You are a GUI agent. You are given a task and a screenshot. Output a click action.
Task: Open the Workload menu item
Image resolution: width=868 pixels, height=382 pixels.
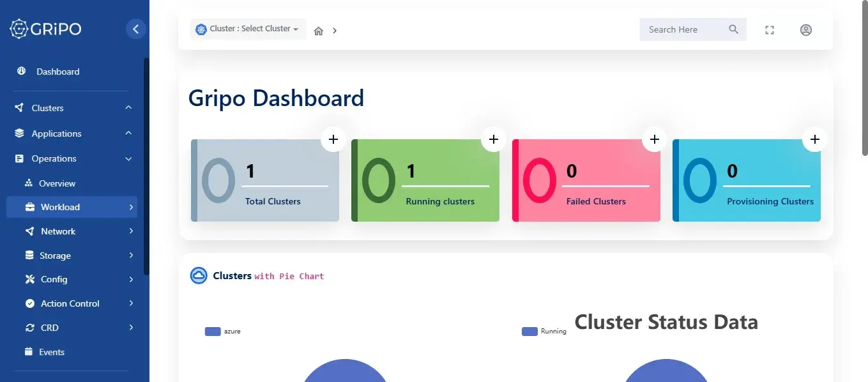72,207
